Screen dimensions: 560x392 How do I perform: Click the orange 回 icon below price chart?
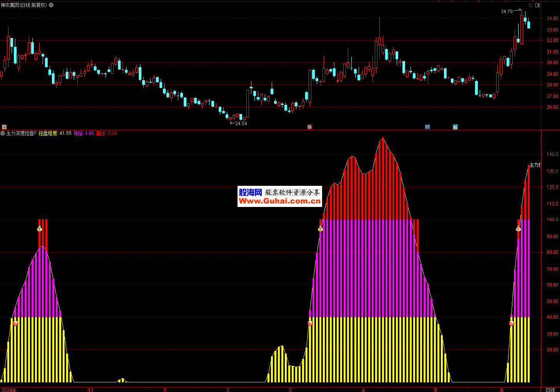[x=4, y=127]
